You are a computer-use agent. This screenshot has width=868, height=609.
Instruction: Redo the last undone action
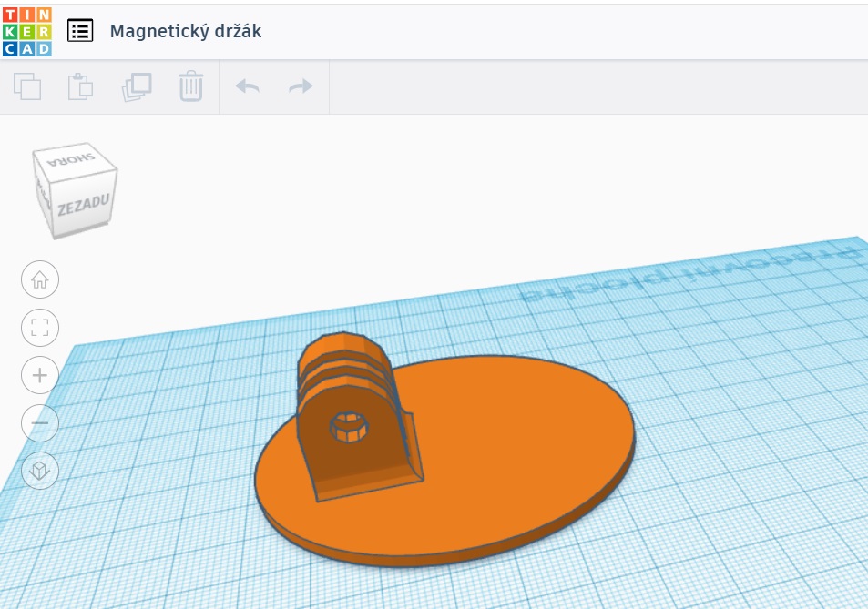point(301,86)
